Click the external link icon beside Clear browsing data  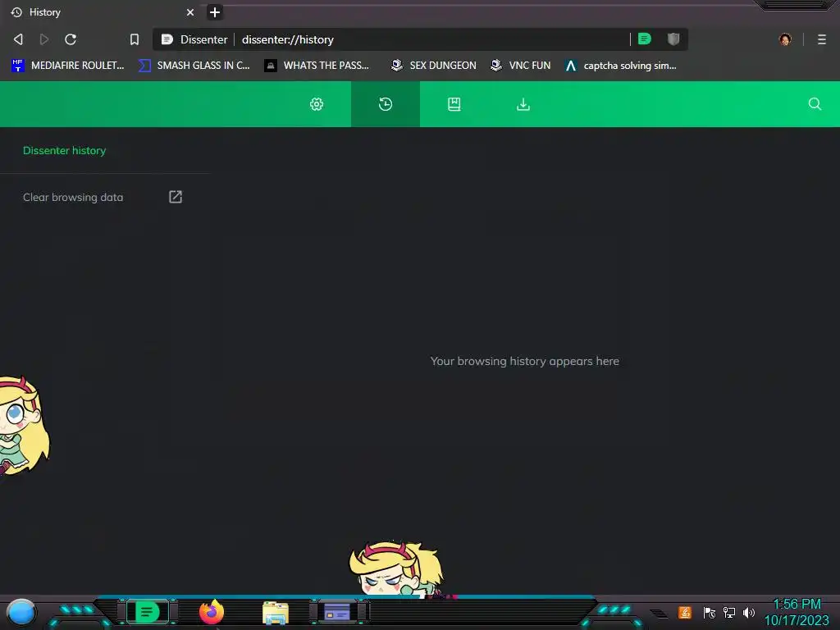[x=176, y=197]
